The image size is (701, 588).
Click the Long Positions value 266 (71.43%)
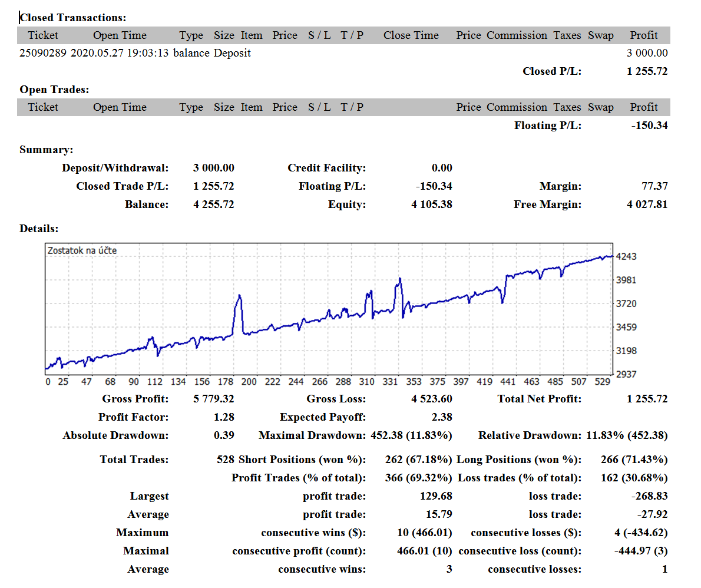tap(634, 460)
